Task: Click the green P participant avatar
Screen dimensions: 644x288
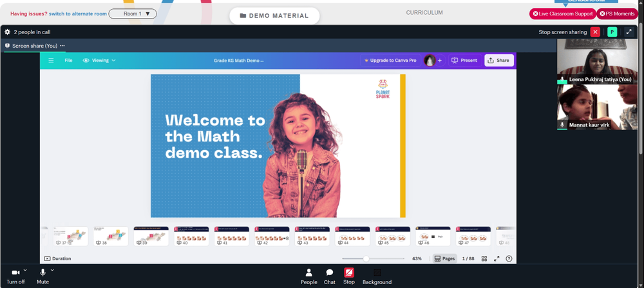Action: [x=612, y=32]
